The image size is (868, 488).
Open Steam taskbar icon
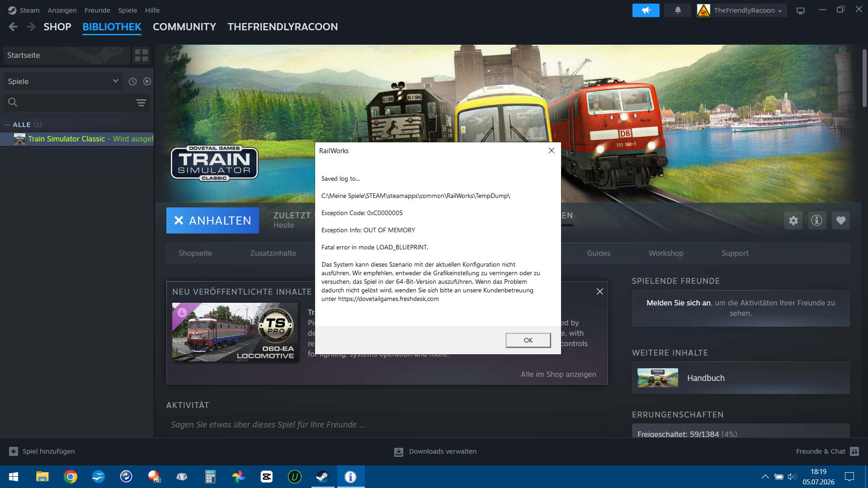click(322, 477)
